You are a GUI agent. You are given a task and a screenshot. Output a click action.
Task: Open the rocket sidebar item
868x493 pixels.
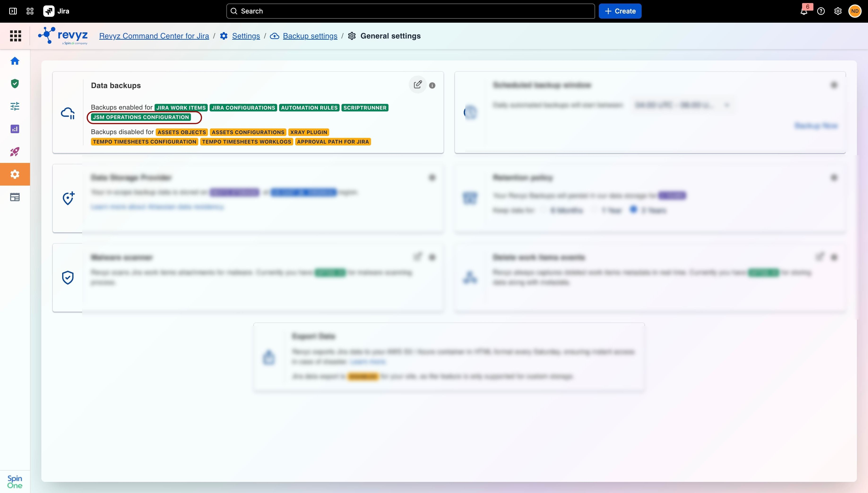click(x=15, y=152)
